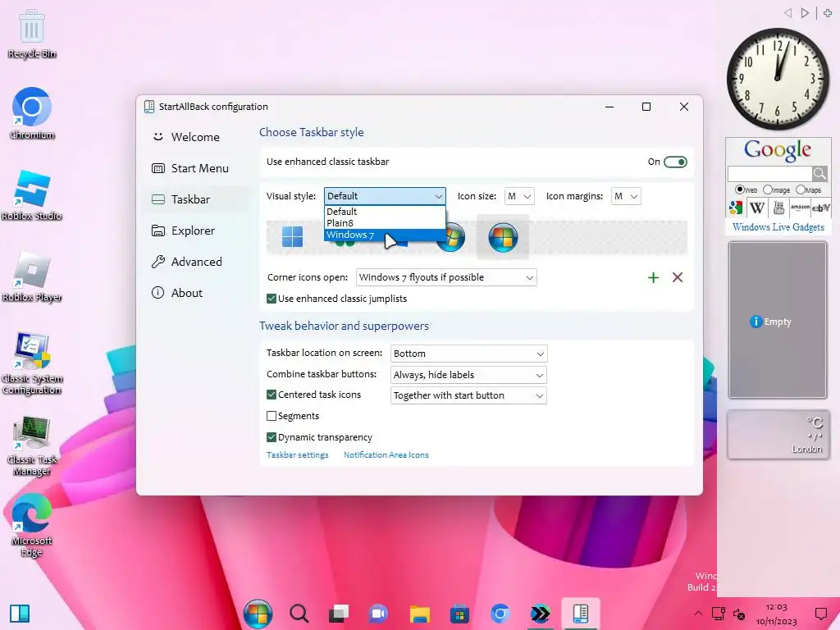
Task: Click the muted volume tray icon
Action: pos(739,614)
